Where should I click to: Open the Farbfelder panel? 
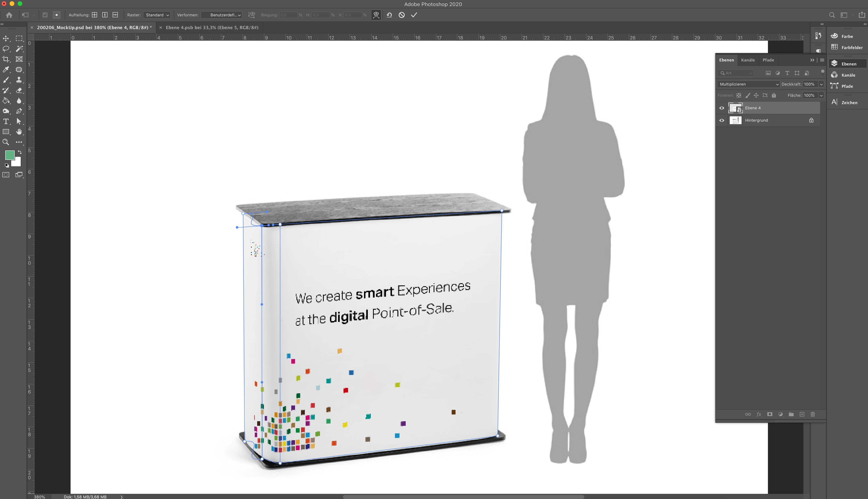(852, 48)
